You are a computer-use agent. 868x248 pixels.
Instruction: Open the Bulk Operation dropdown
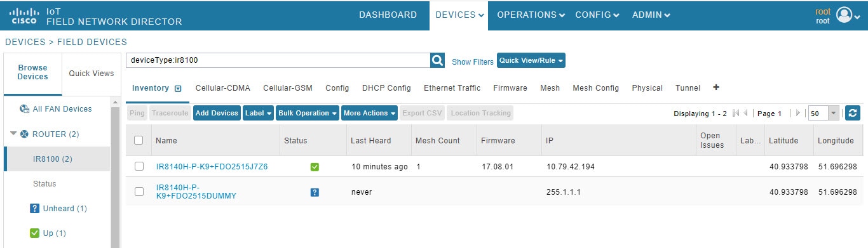(308, 113)
